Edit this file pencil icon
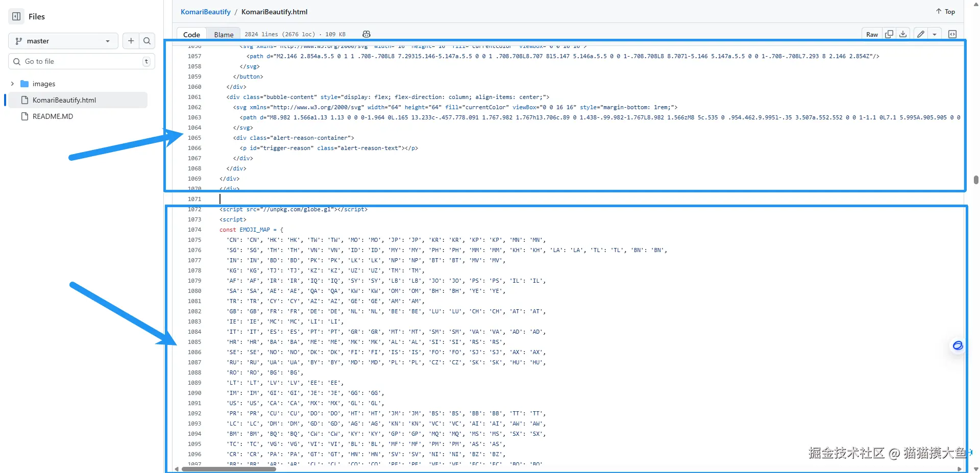The width and height of the screenshot is (980, 473). click(x=921, y=34)
